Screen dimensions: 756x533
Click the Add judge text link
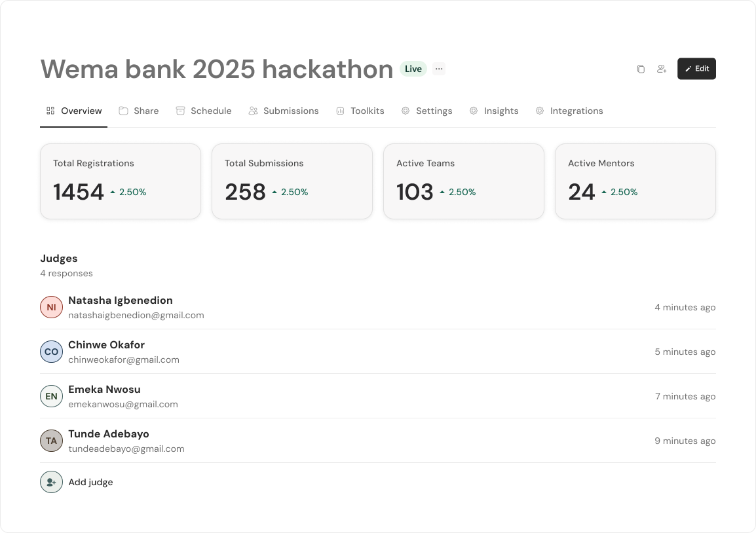tap(91, 482)
